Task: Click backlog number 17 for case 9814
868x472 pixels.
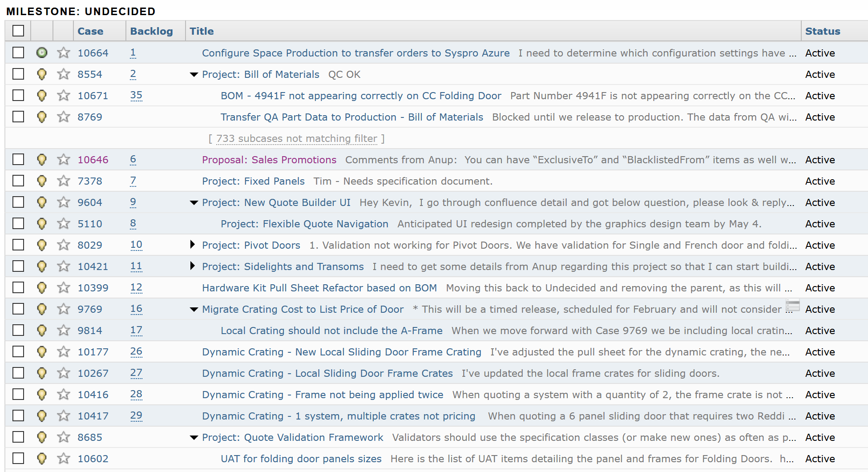Action: click(x=136, y=331)
